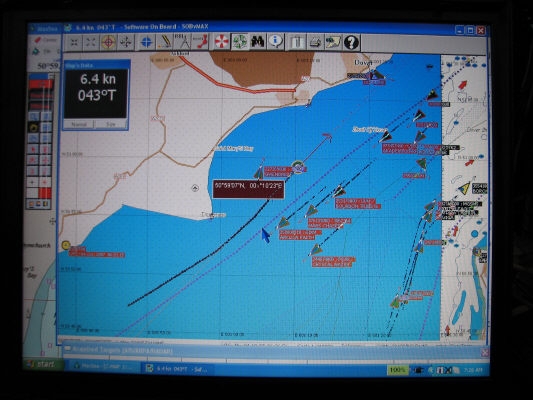Switch to the 6.4 kn taskbar window
Viewport: 533px width, 400px height.
(x=177, y=368)
